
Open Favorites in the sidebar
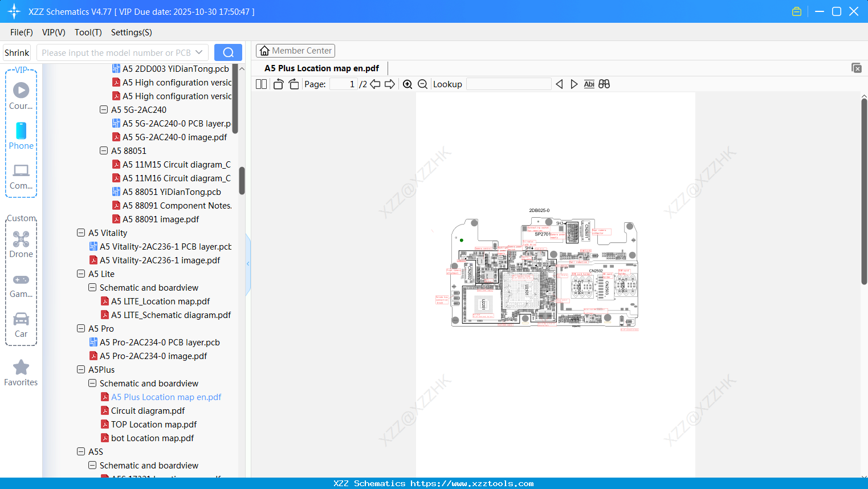[x=21, y=373]
